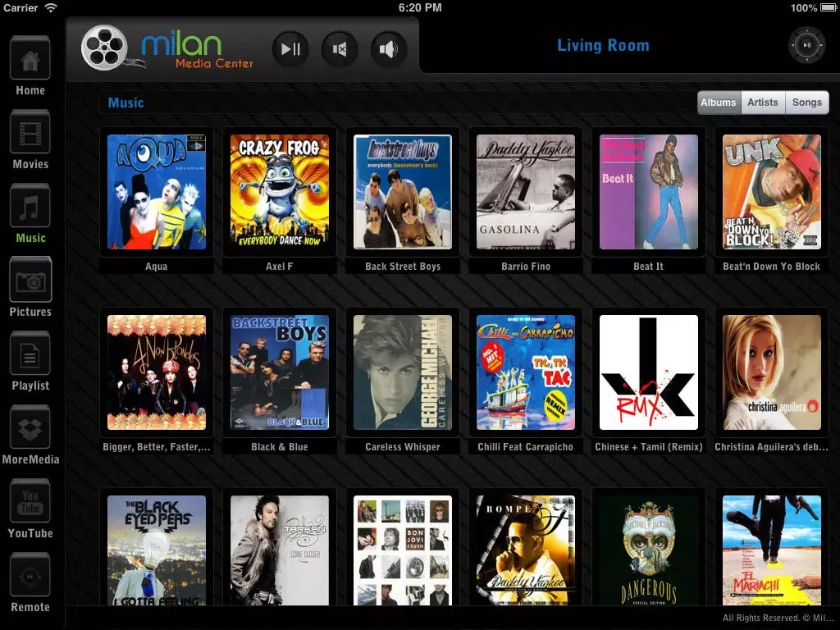Image resolution: width=840 pixels, height=630 pixels.
Task: Click the Christina Aguilera's deb… label
Action: (771, 447)
